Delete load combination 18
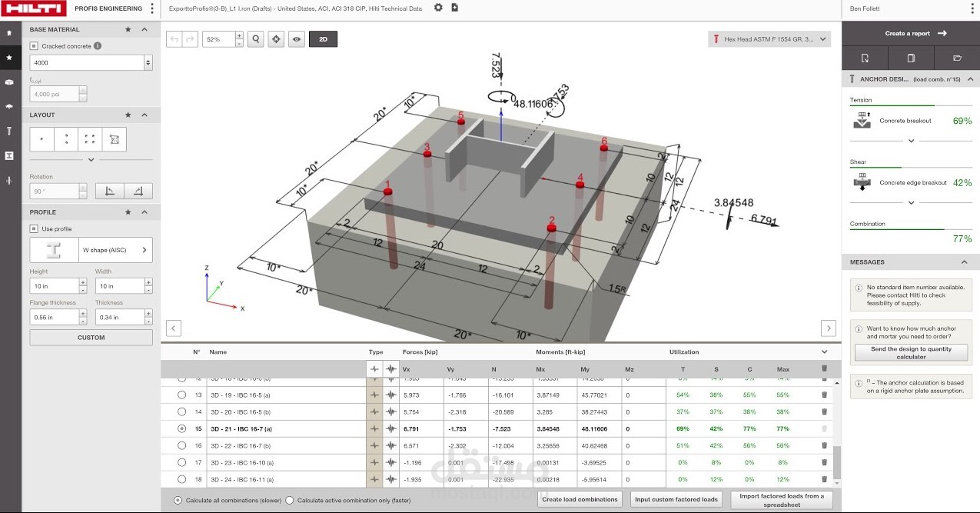The height and width of the screenshot is (513, 980). pos(825,479)
